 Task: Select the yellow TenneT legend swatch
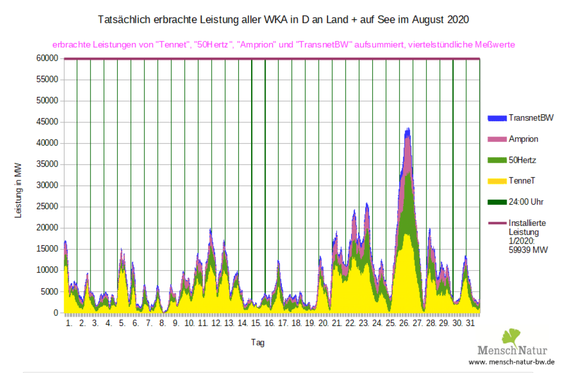point(497,181)
